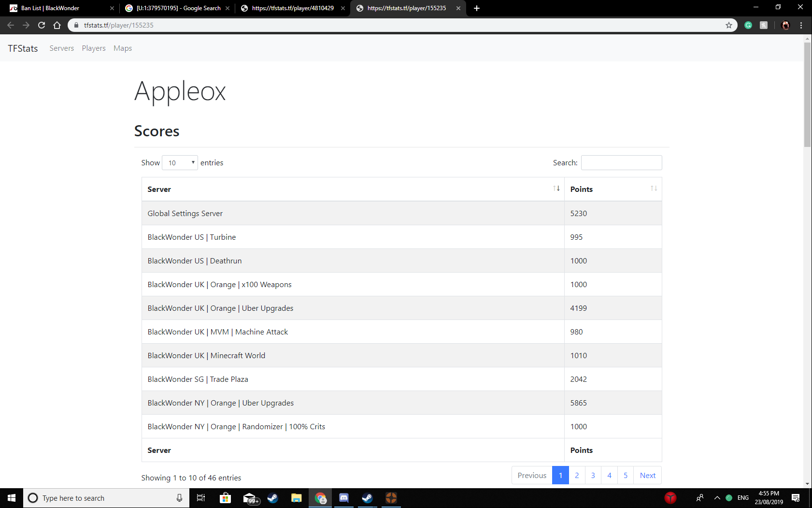Select BlackWonder SG | Trade Plaza
The height and width of the screenshot is (508, 812).
point(198,379)
